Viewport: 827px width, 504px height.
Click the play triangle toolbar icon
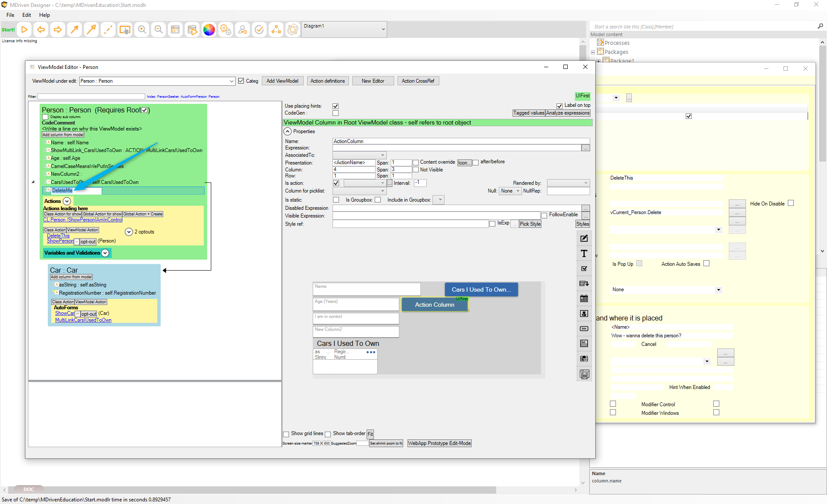(x=25, y=30)
